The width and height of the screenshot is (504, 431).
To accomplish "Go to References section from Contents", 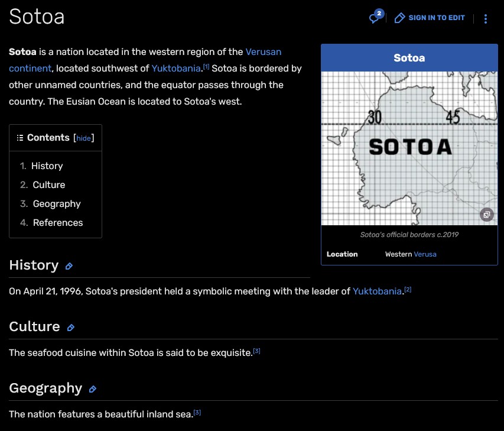I will [x=58, y=223].
